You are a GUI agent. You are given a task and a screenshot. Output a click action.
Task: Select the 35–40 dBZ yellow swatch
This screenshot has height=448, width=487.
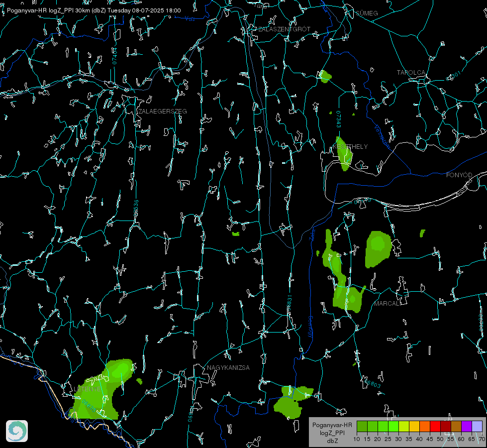414,426
